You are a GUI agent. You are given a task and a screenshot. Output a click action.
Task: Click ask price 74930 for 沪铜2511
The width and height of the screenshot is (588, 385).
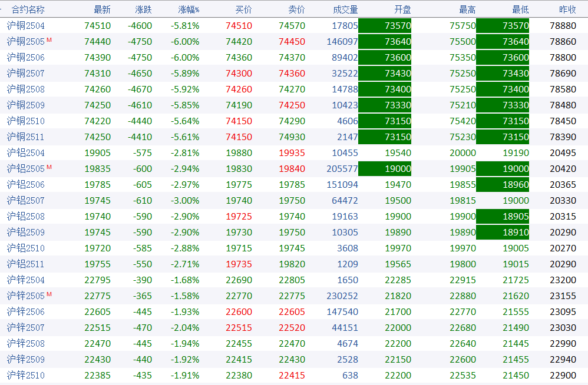click(292, 137)
